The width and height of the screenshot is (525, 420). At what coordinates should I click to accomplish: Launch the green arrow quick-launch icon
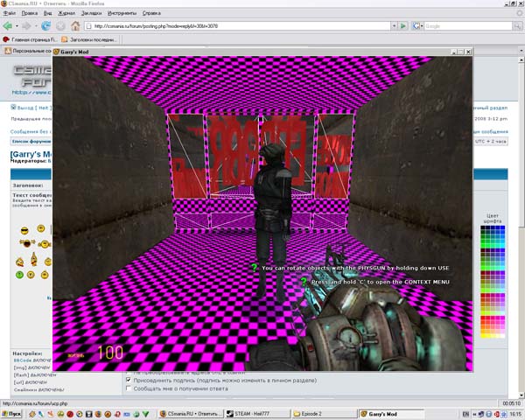[145, 414]
